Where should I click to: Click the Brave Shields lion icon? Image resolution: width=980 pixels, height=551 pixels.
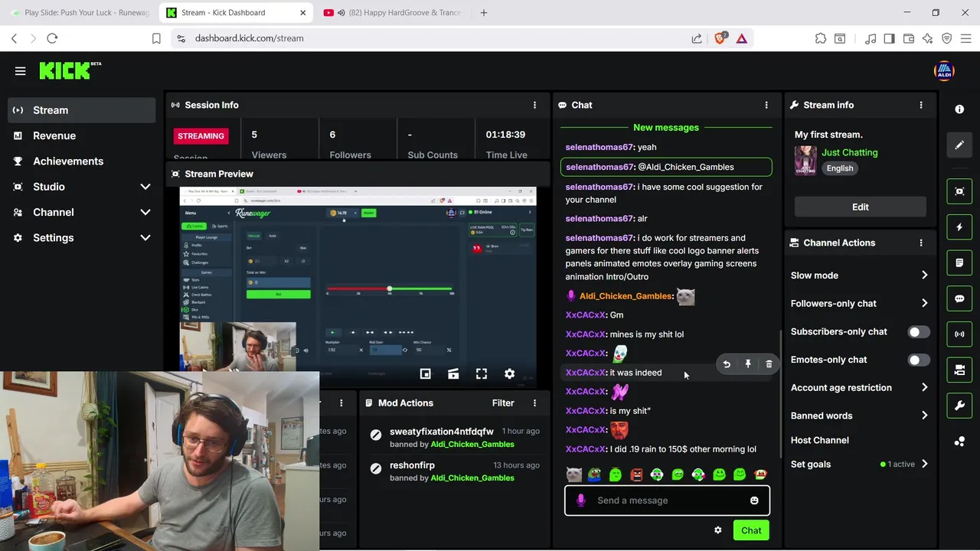[x=720, y=38]
